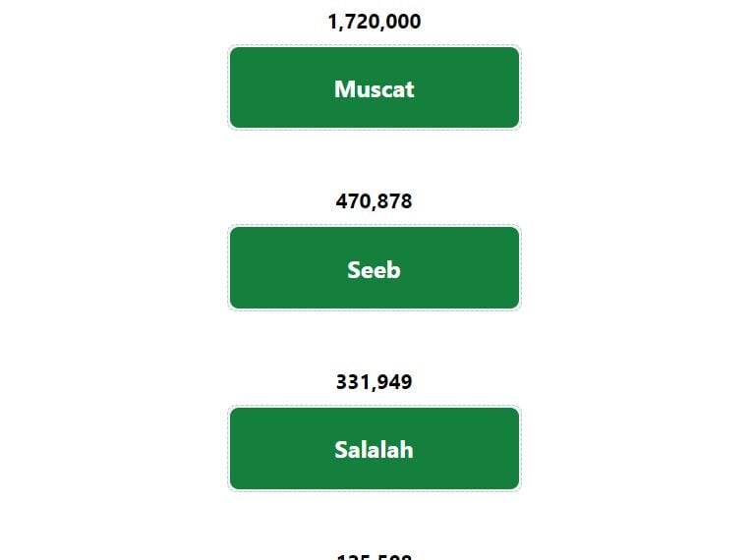
Task: Select the button below 331,949
Action: click(x=375, y=448)
